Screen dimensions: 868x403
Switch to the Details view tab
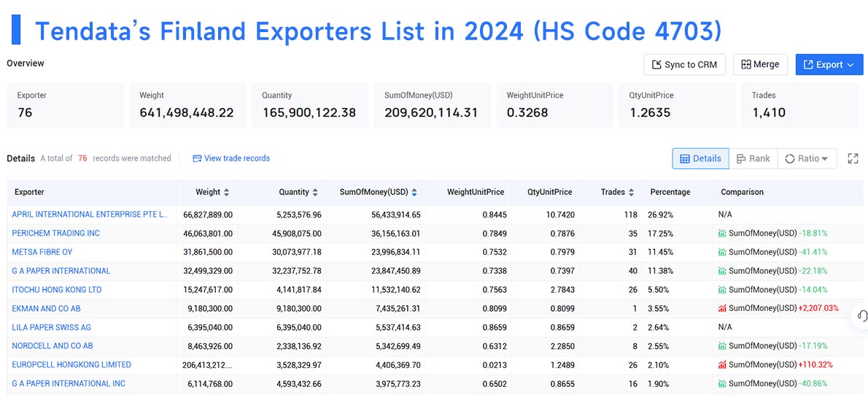click(700, 158)
